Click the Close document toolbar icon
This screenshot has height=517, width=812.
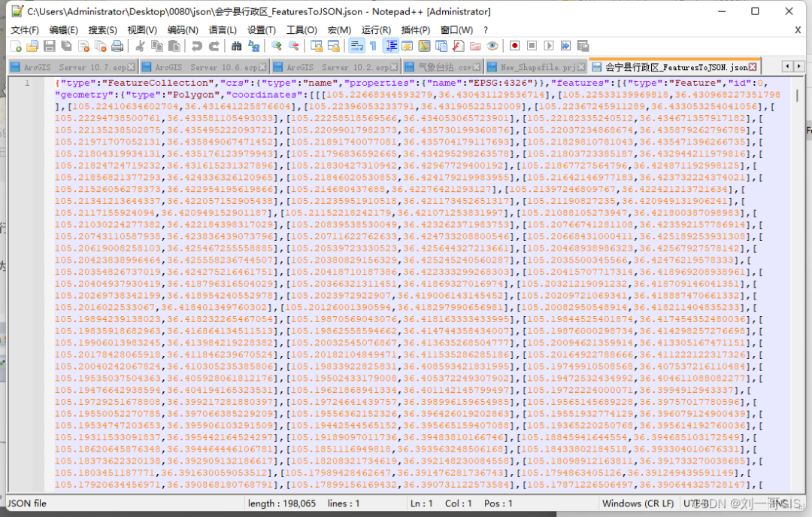[83, 46]
